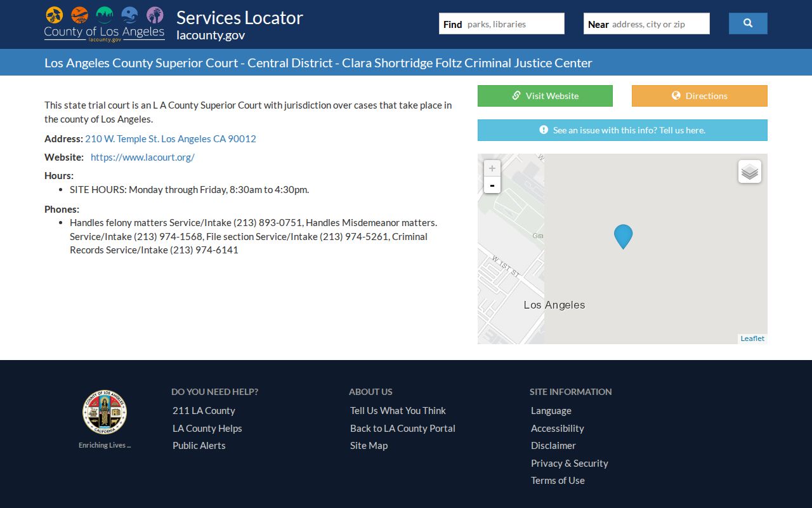
Task: Open the LA County Helps link
Action: (x=207, y=429)
